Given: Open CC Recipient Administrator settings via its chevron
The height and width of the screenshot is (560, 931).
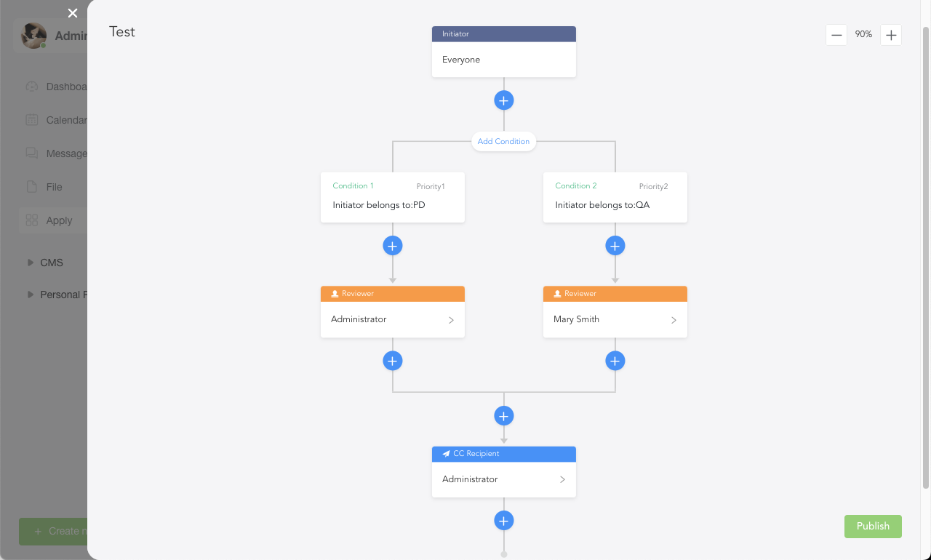Looking at the screenshot, I should coord(562,480).
